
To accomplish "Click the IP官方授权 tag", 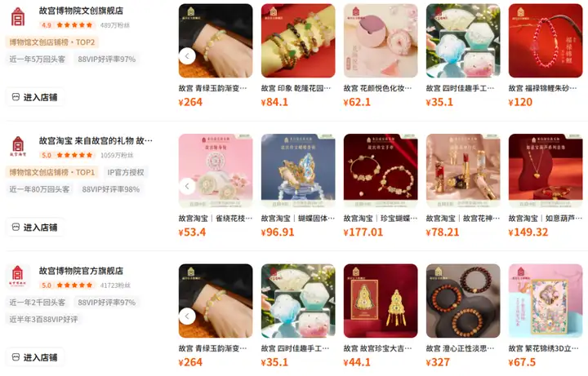I will (126, 172).
